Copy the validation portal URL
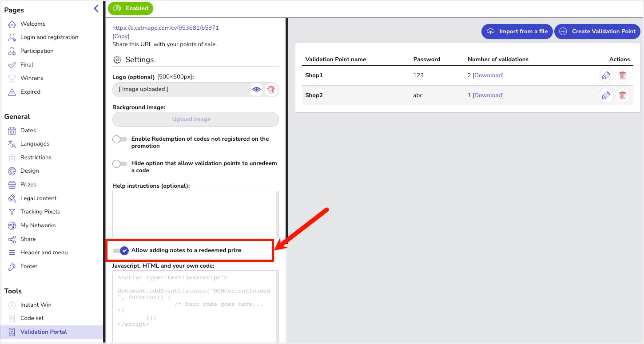Screen dimensions: 644x344 click(121, 36)
